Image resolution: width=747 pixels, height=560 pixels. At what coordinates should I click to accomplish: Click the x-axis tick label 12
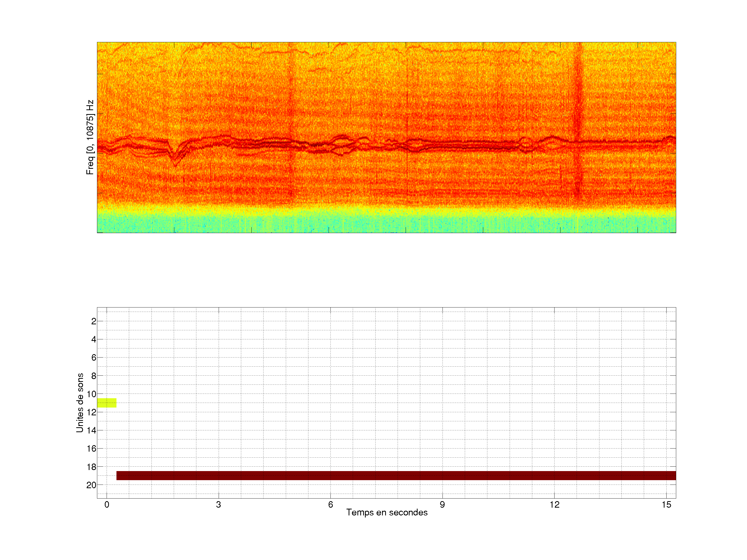pyautogui.click(x=554, y=505)
